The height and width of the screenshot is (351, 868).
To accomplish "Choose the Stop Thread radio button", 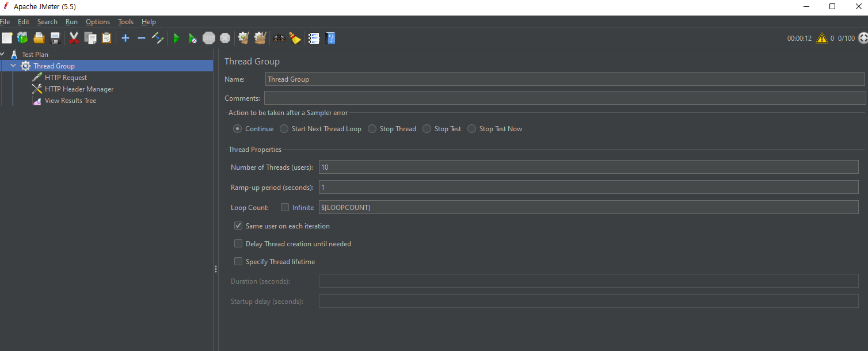I will [372, 129].
